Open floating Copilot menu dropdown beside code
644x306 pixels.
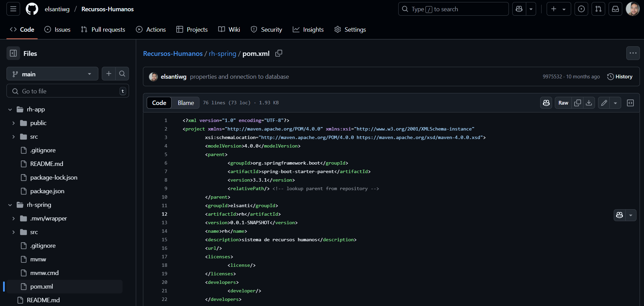click(x=631, y=215)
